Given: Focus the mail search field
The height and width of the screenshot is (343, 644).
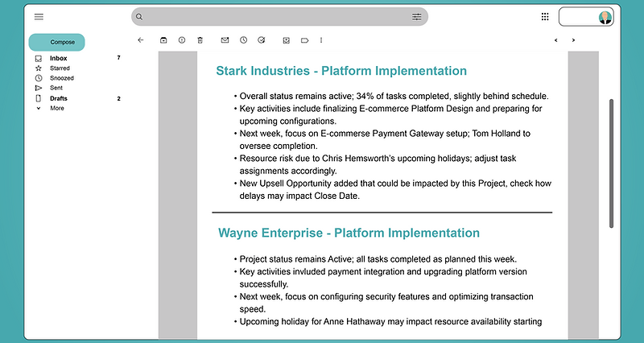Looking at the screenshot, I should coord(279,17).
